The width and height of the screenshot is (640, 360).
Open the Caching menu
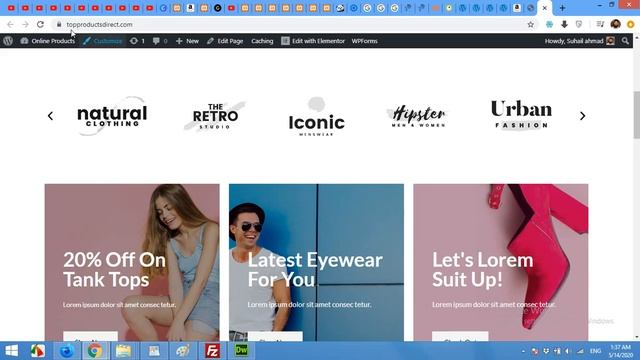(x=262, y=41)
